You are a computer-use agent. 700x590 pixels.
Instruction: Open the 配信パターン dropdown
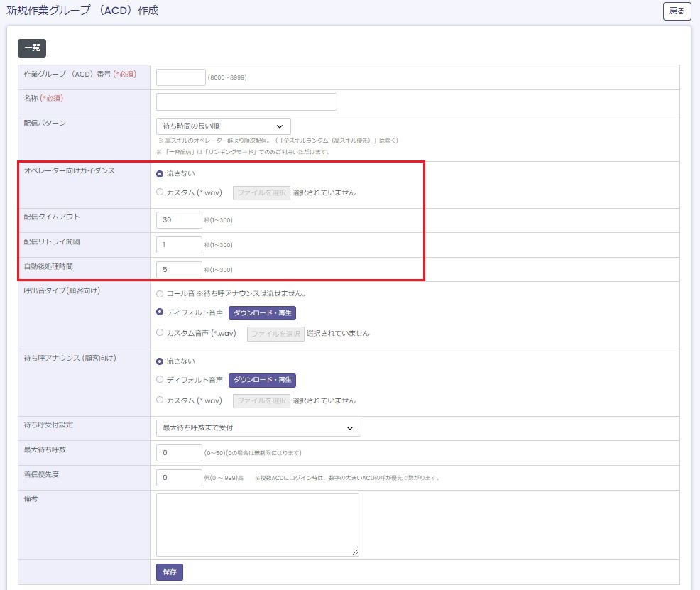click(223, 126)
